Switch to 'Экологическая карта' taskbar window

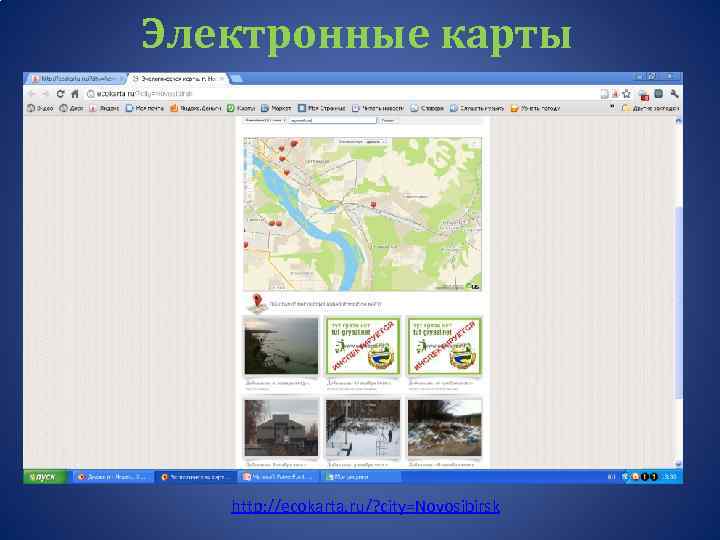click(x=197, y=477)
